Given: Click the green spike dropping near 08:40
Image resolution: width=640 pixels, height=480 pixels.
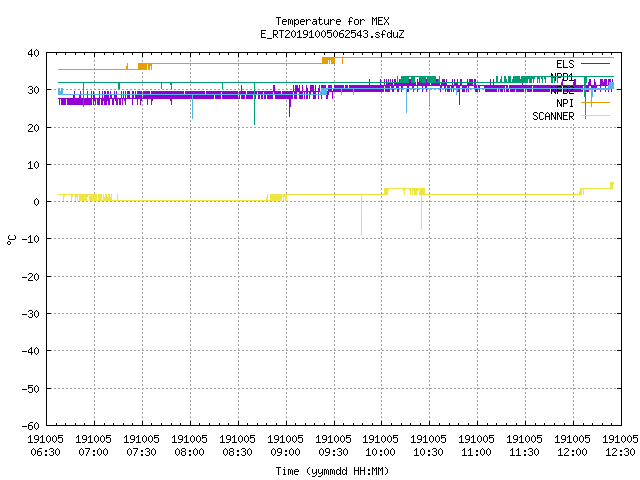Looking at the screenshot, I should pos(254,104).
